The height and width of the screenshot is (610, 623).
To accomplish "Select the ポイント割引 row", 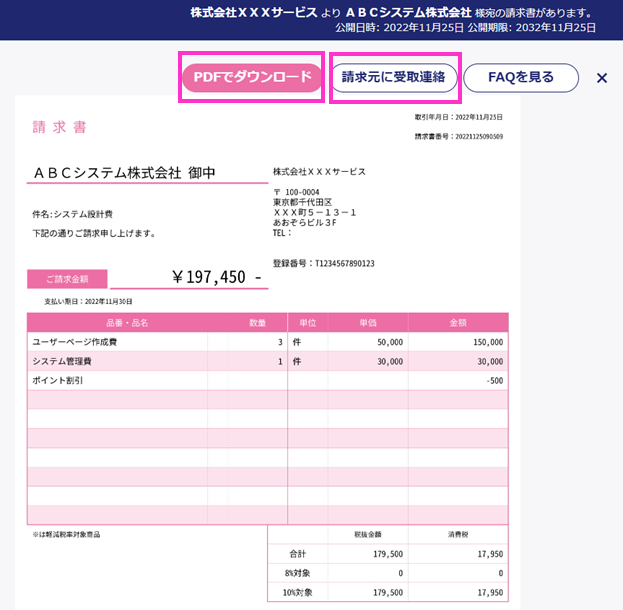I will (268, 380).
